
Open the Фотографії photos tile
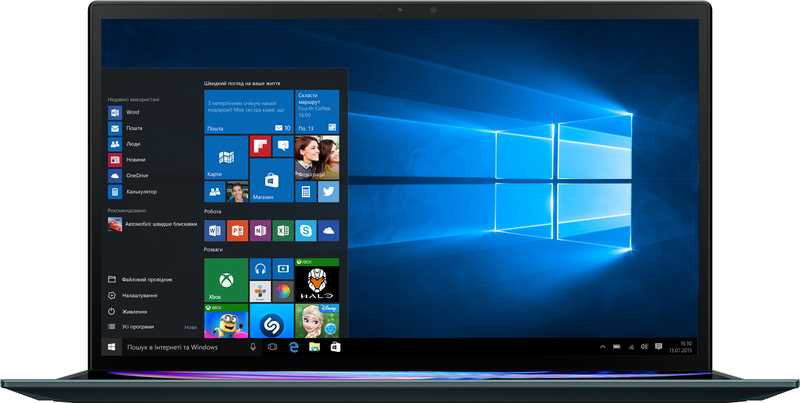(317, 157)
